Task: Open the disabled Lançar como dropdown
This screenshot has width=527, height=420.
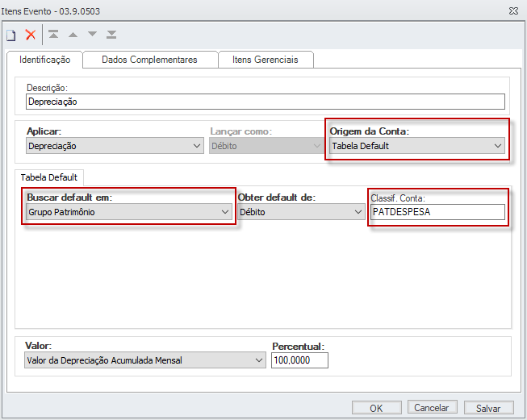Action: [x=266, y=146]
